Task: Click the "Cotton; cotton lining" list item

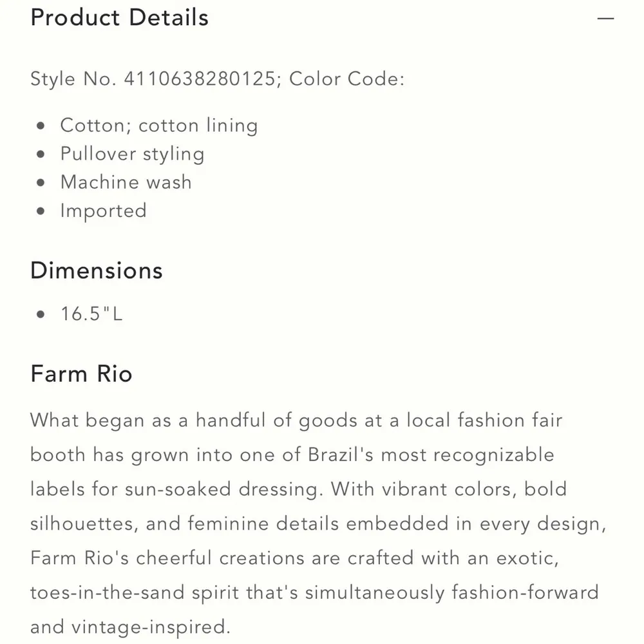Action: (x=159, y=125)
